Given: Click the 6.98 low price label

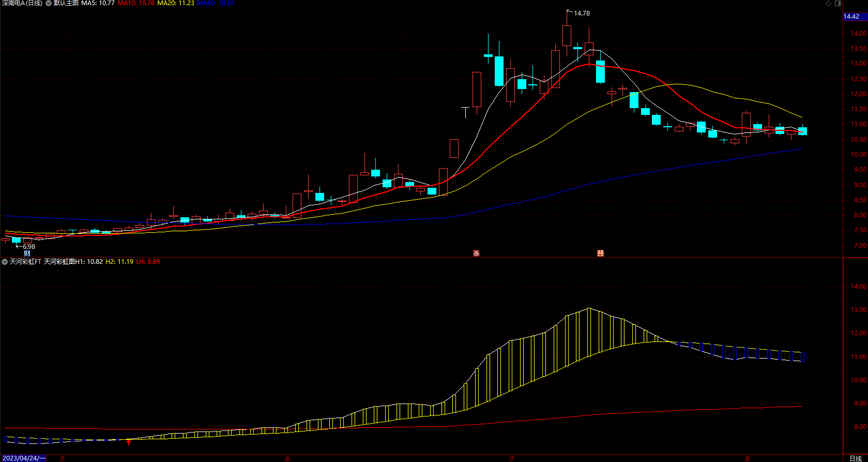Looking at the screenshot, I should pyautogui.click(x=29, y=247).
